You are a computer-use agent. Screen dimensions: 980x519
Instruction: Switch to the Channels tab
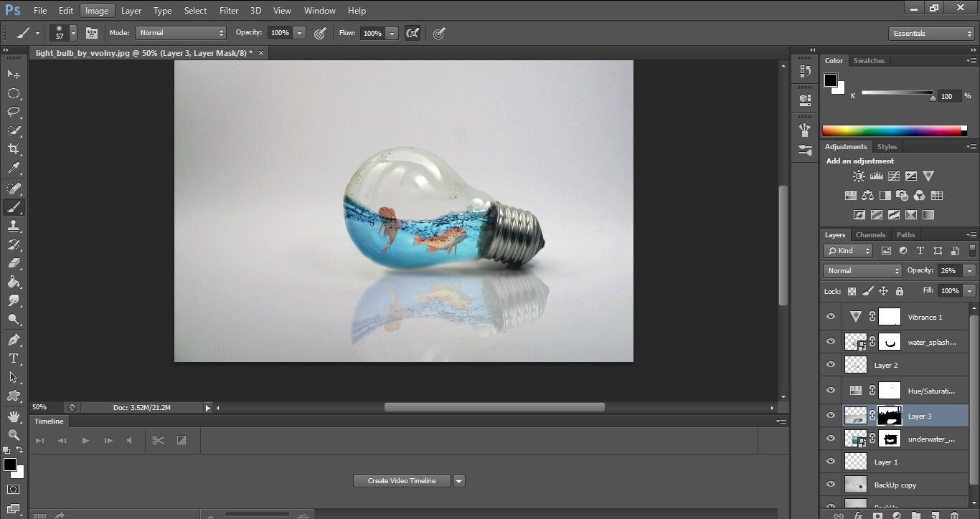click(870, 235)
